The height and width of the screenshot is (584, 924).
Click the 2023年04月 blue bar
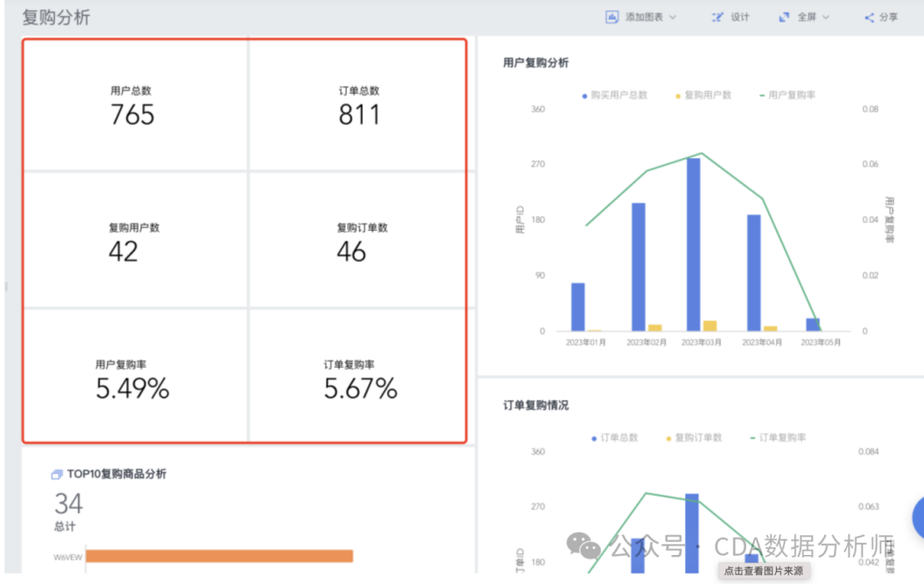tap(754, 273)
